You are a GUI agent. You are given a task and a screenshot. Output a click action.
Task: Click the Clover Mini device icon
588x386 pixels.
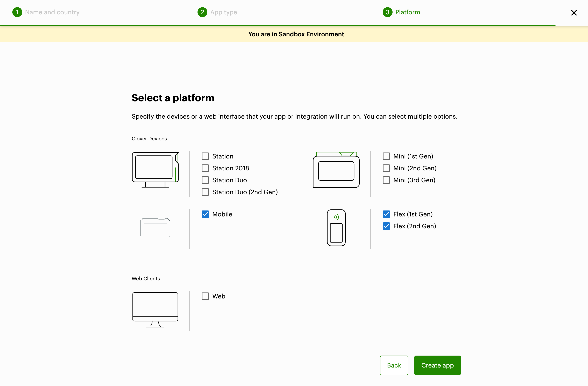pyautogui.click(x=336, y=170)
